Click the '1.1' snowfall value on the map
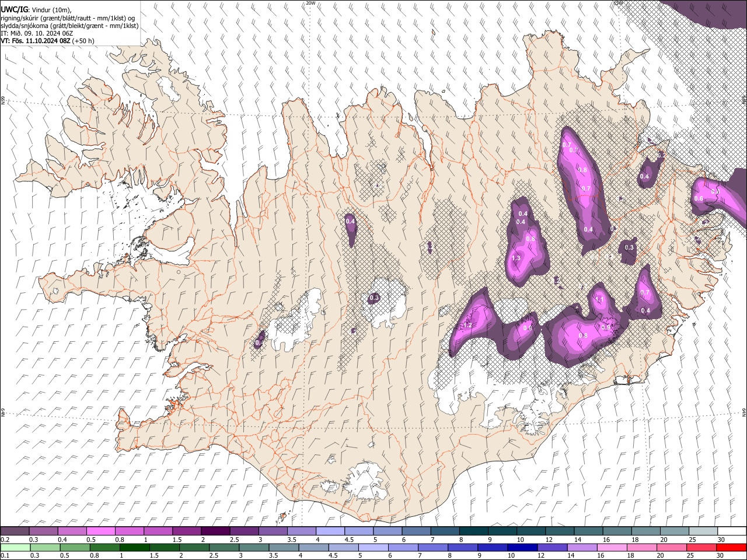Screen dimensions: 747x560 point(599,300)
